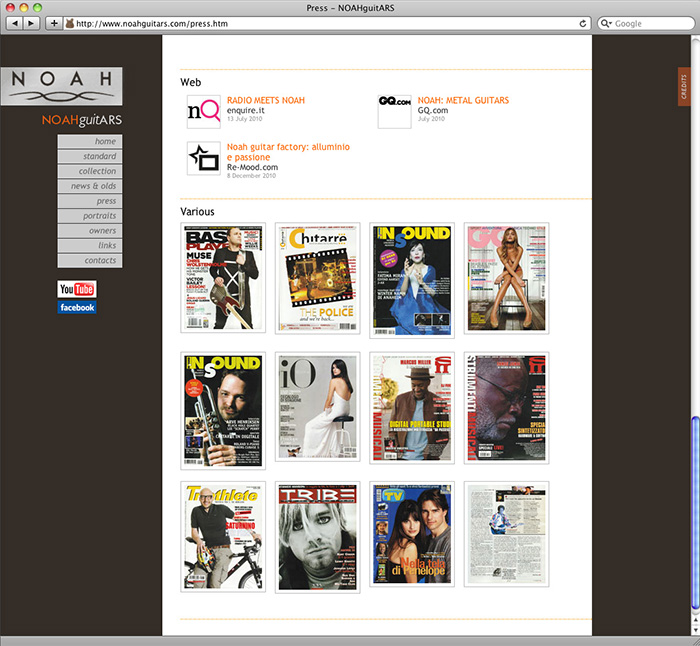Open the GQ magazine cover thumbnail
This screenshot has height=646, width=700.
coord(507,278)
